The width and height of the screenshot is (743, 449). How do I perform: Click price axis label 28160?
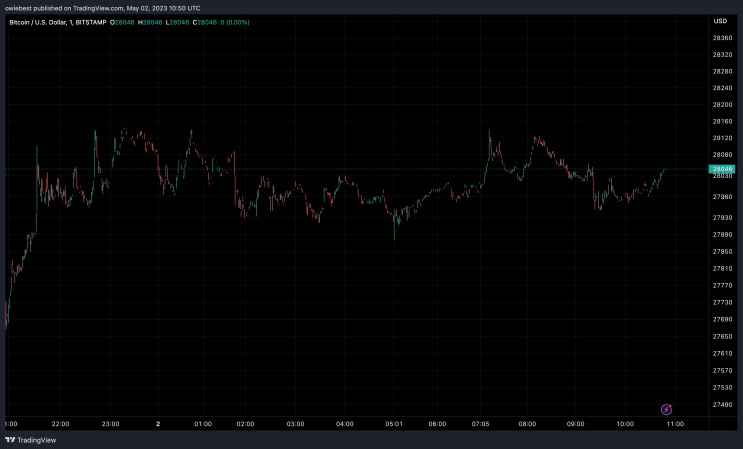point(722,121)
